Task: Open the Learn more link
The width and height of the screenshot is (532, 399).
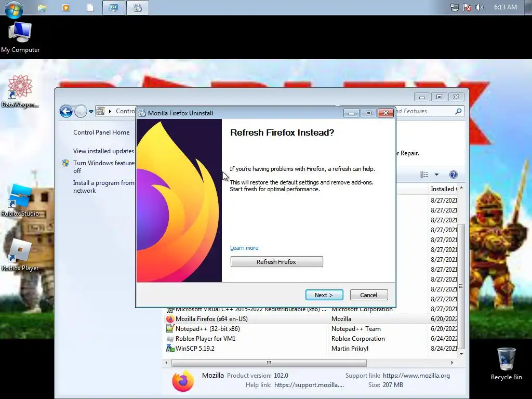Action: (x=244, y=248)
